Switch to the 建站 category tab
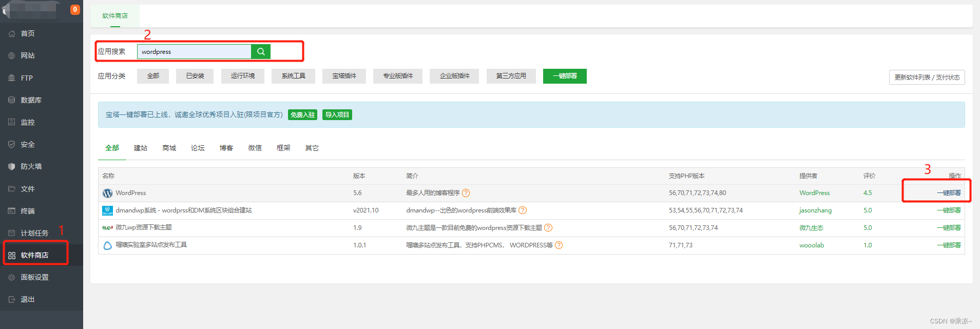Image resolution: width=980 pixels, height=329 pixels. [x=140, y=148]
